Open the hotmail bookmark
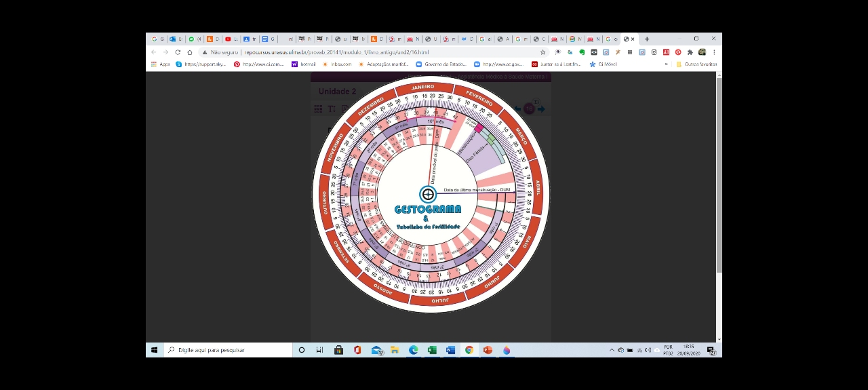This screenshot has width=868, height=390. [x=304, y=64]
